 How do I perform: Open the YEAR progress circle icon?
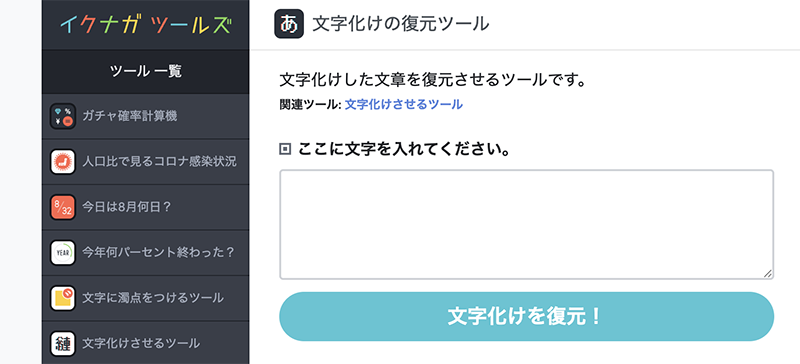tap(63, 253)
